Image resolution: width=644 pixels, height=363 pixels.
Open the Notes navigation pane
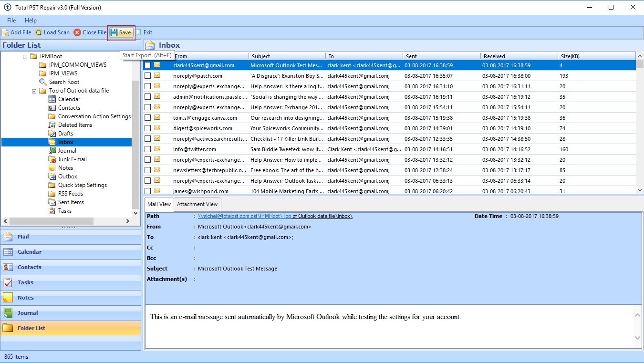(x=71, y=298)
